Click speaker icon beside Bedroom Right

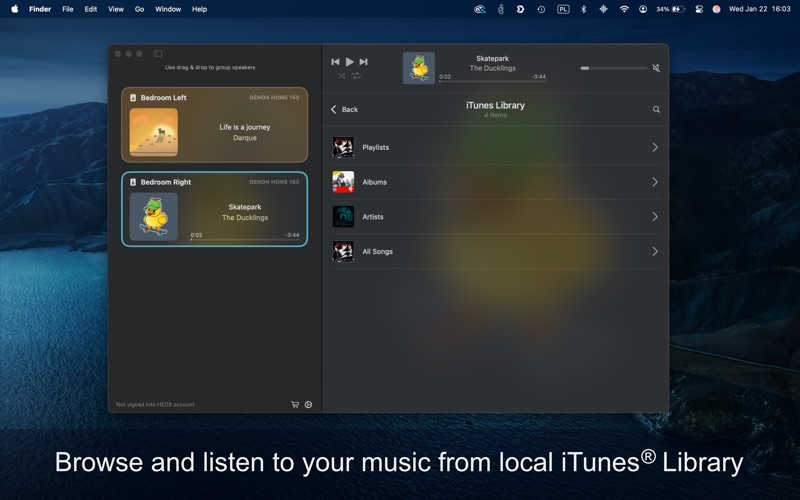133,182
